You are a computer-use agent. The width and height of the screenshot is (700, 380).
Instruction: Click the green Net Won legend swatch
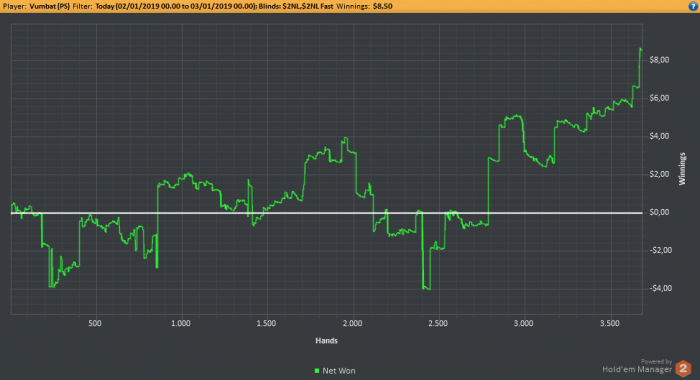(317, 371)
